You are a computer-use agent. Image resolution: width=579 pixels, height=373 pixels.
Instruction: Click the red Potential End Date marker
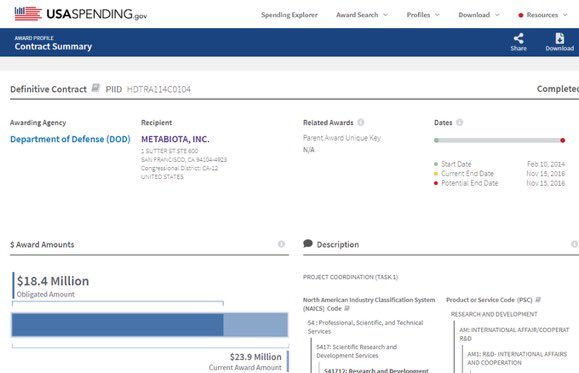pos(562,140)
